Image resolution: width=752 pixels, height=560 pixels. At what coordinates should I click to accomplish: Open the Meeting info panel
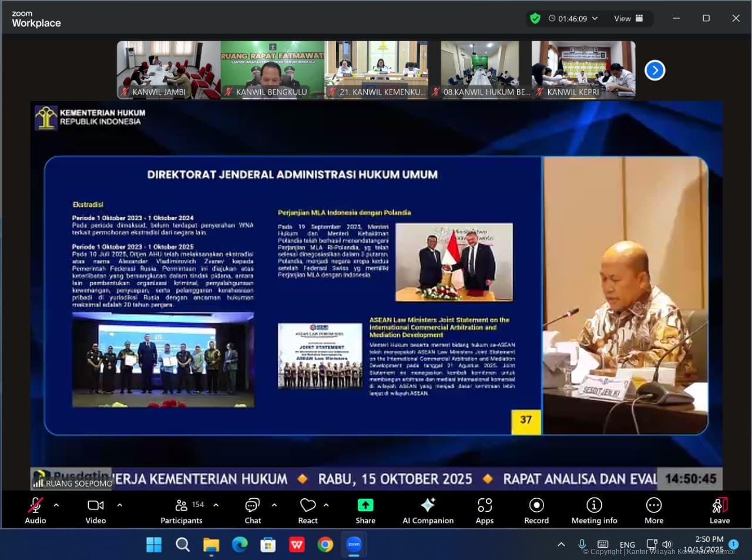pos(594,510)
